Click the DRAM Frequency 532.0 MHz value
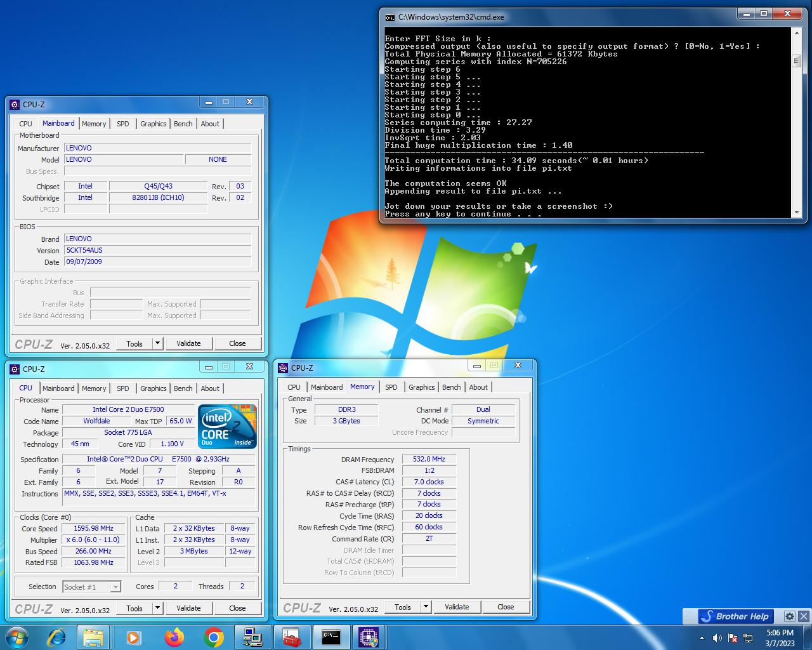The height and width of the screenshot is (650, 812). (x=429, y=459)
